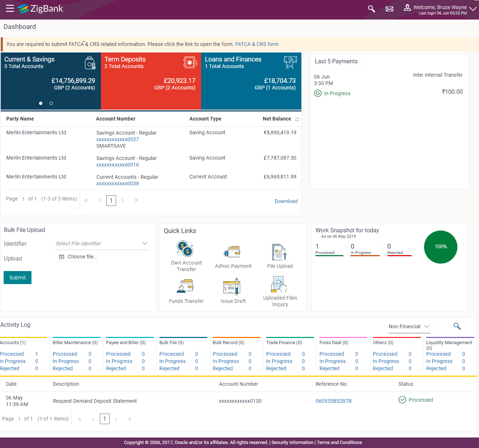
Task: Download the accounts list
Action: coord(286,201)
